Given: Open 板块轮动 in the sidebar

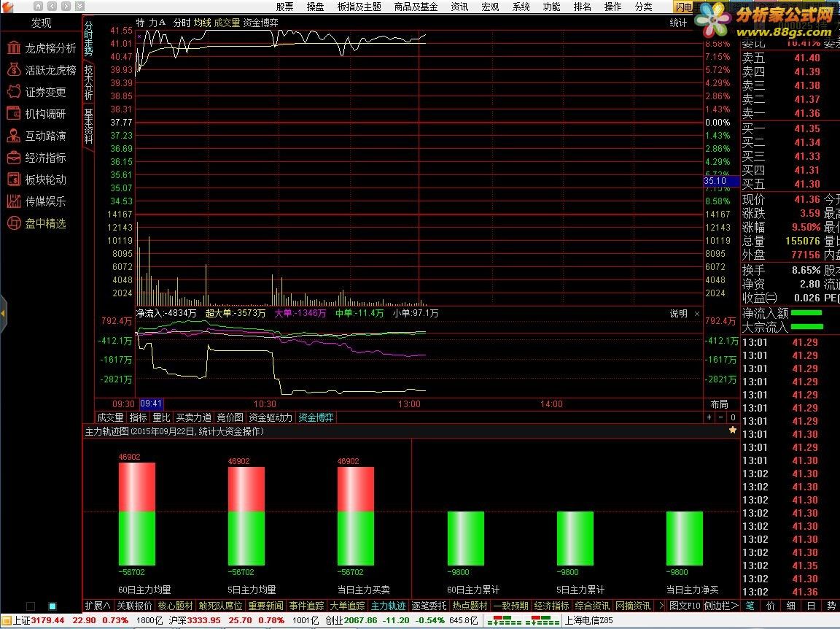Looking at the screenshot, I should click(36, 180).
